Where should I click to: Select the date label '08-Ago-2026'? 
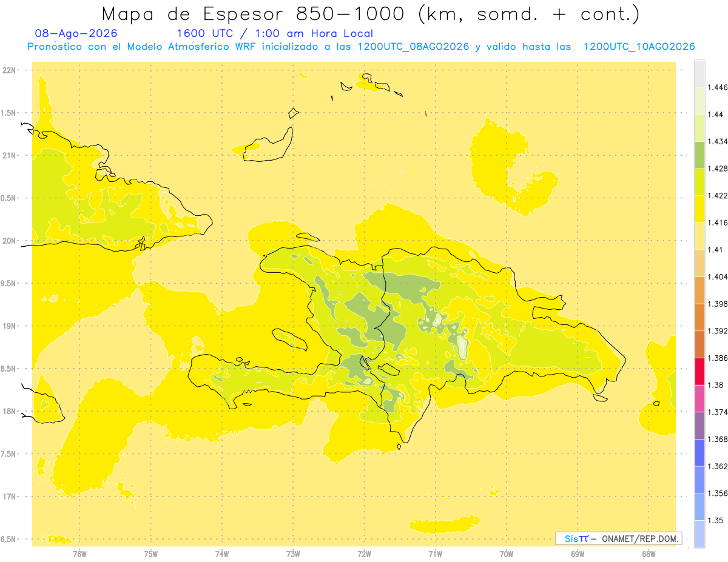click(x=76, y=33)
